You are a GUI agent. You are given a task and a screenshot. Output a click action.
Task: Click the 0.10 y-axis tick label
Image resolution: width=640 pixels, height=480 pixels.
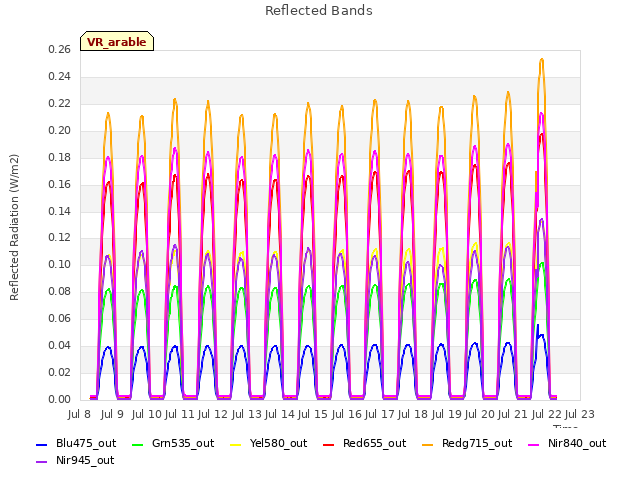(59, 264)
